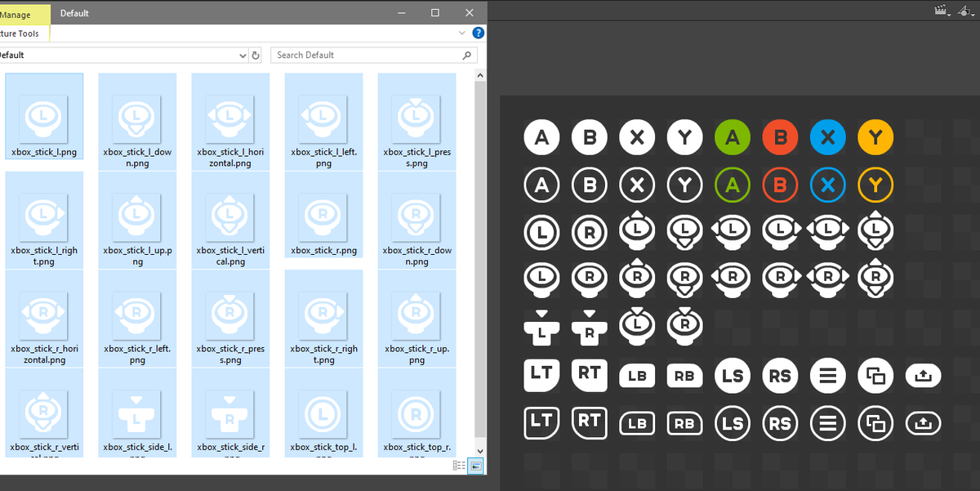Click the outlined share upload sprite
980x491 pixels.
pyautogui.click(x=924, y=424)
